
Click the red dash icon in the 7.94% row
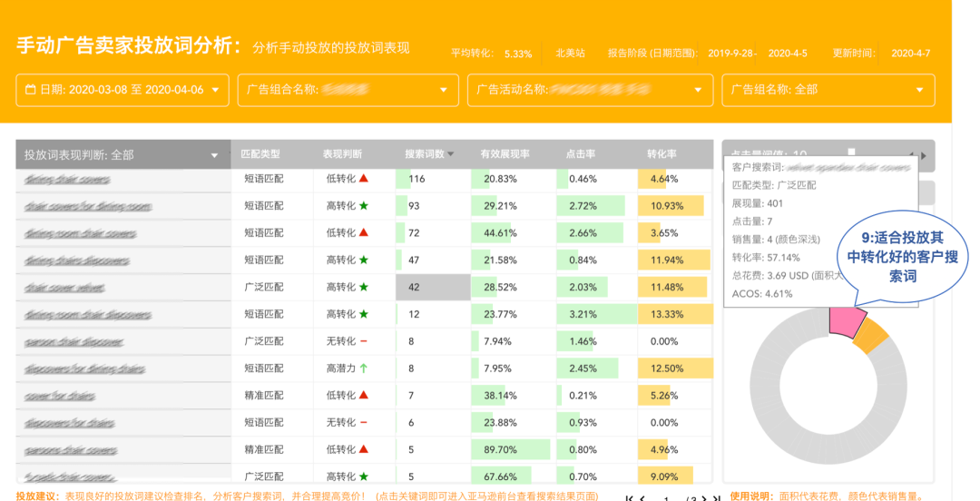tap(364, 341)
